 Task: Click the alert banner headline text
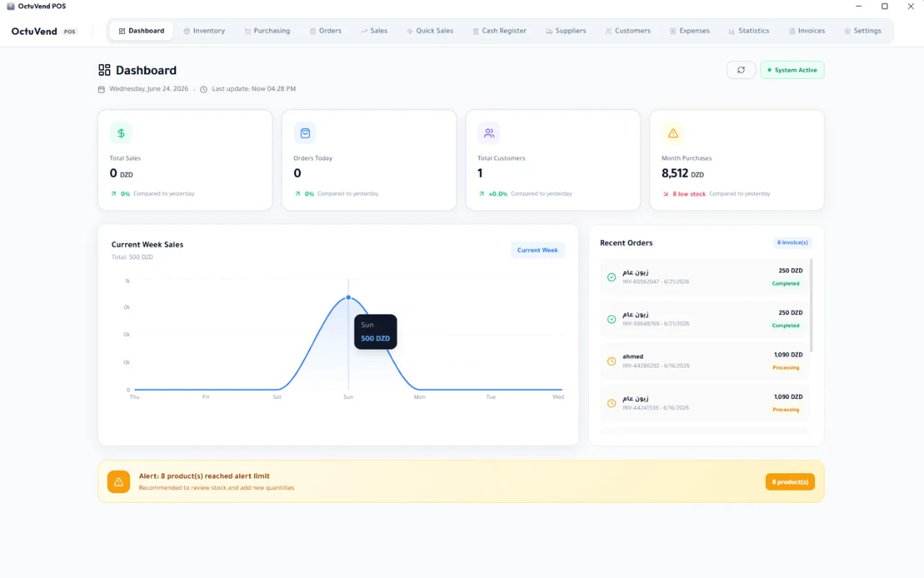coord(204,476)
